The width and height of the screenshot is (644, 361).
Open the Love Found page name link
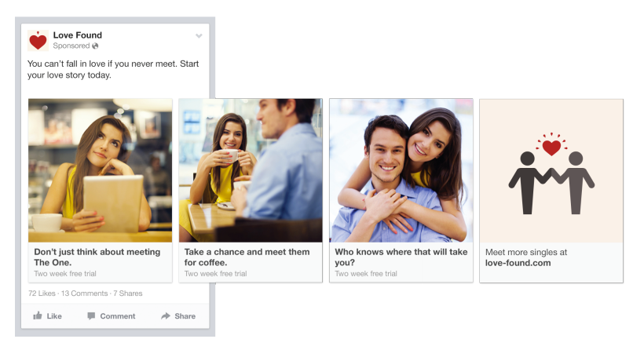(x=77, y=35)
